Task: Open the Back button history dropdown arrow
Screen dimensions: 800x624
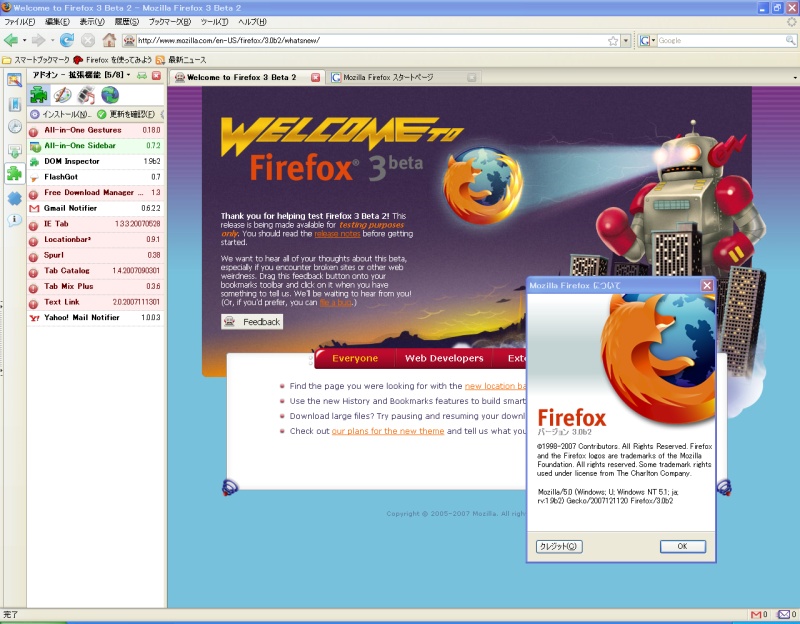Action: [24, 40]
